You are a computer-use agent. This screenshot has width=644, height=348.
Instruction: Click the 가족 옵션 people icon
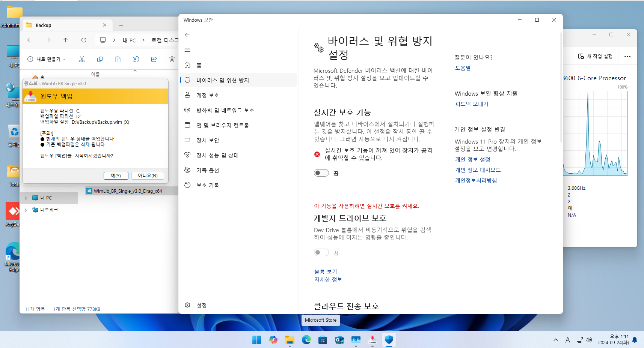187,170
